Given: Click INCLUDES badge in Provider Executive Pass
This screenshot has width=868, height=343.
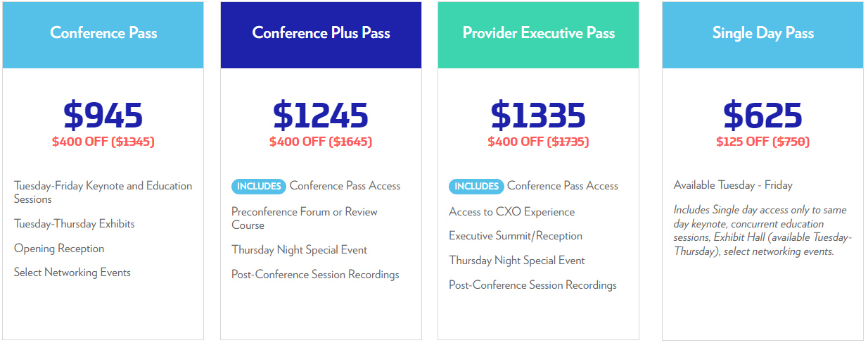Looking at the screenshot, I should [x=476, y=187].
